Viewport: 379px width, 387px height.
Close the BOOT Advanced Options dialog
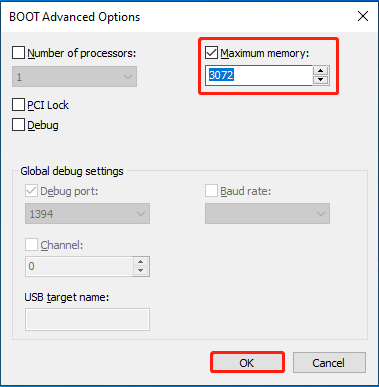[363, 16]
